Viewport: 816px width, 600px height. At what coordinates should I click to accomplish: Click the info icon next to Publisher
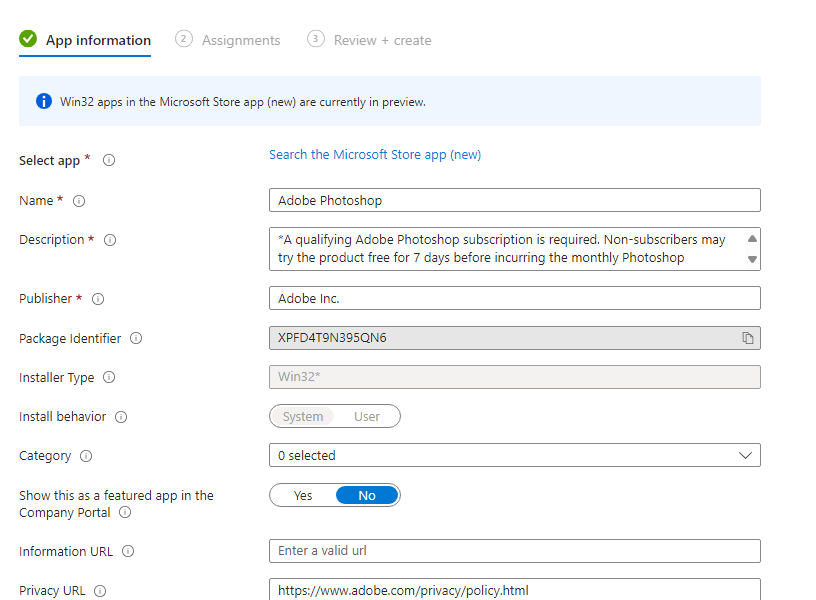click(98, 299)
